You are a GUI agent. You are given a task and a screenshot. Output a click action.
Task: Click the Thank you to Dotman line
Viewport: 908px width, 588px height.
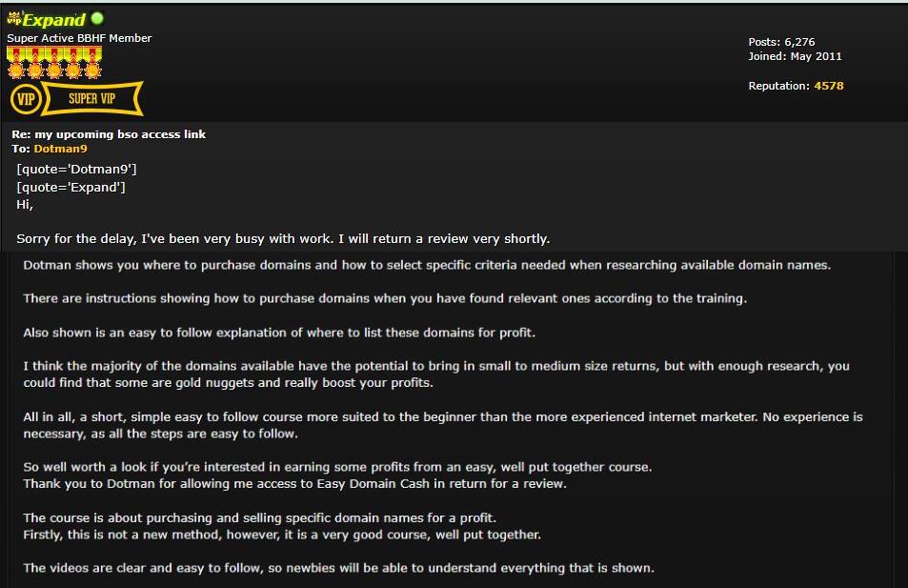294,484
